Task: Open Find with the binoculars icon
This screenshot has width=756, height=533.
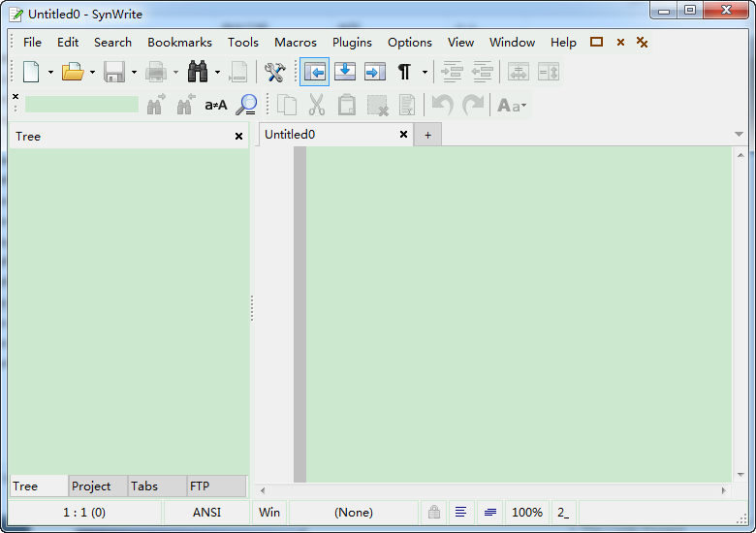Action: pos(198,72)
